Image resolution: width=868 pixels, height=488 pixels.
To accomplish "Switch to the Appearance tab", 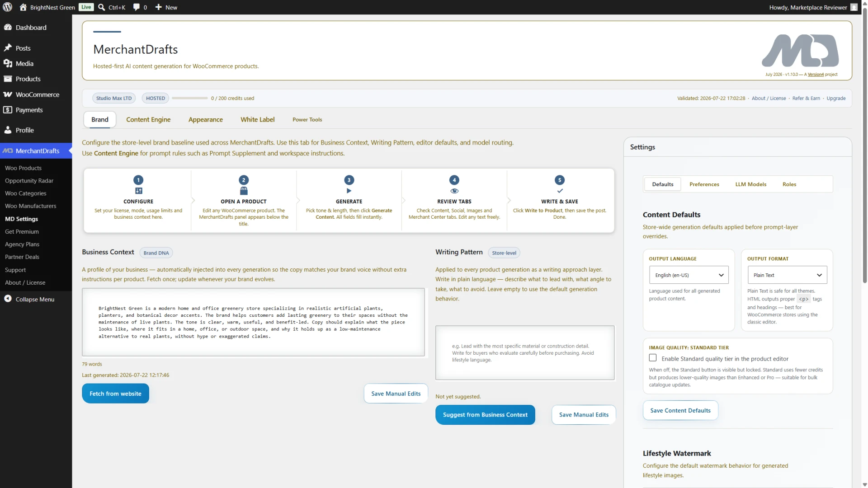I will click(x=206, y=119).
